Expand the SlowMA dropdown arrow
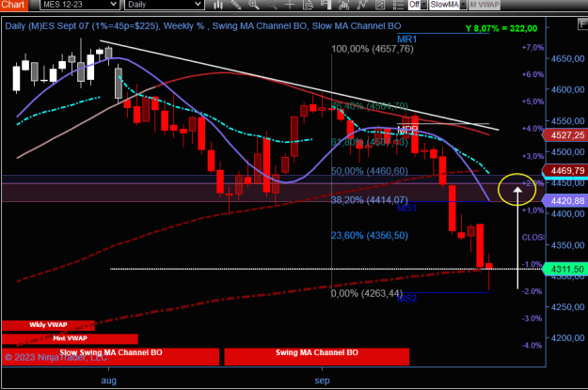The width and height of the screenshot is (588, 390). pyautogui.click(x=463, y=5)
